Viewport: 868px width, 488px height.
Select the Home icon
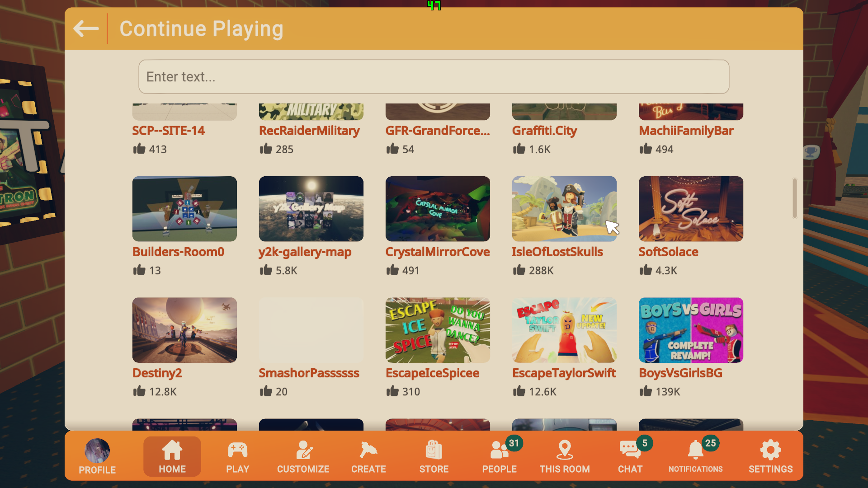(172, 450)
